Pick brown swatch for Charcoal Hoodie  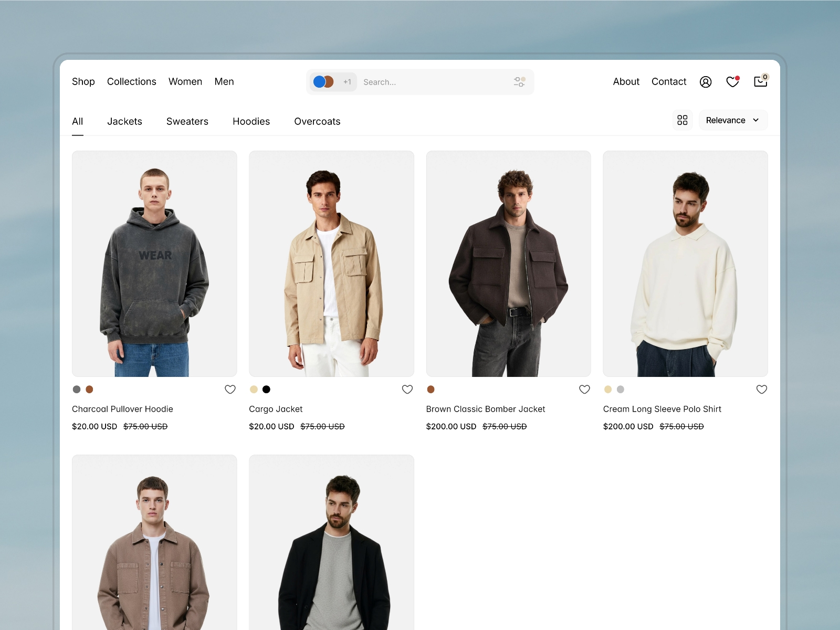click(89, 390)
